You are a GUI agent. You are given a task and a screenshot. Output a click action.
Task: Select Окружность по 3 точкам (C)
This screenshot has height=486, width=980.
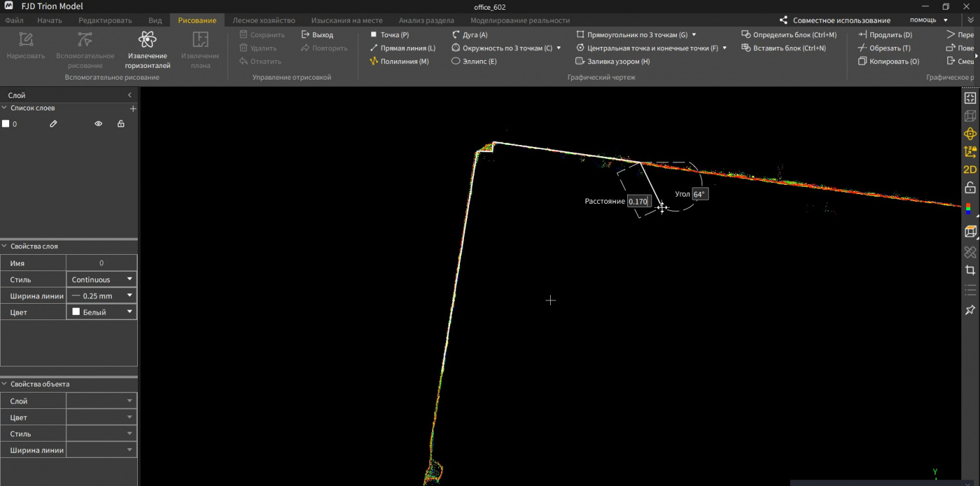[502, 48]
